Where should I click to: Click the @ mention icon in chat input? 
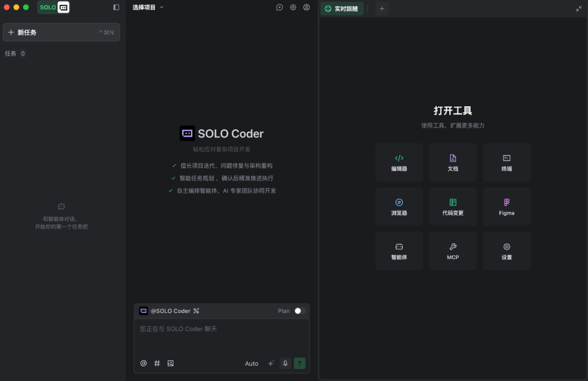tap(143, 363)
